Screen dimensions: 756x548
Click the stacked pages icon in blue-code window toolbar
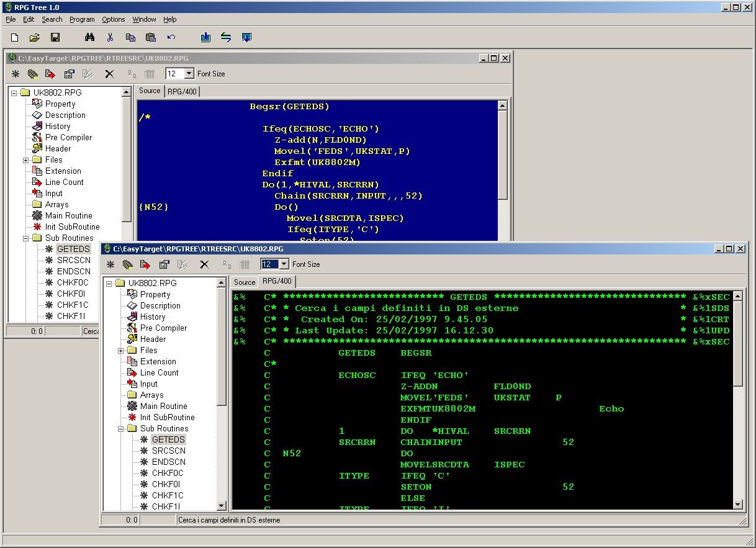[32, 74]
